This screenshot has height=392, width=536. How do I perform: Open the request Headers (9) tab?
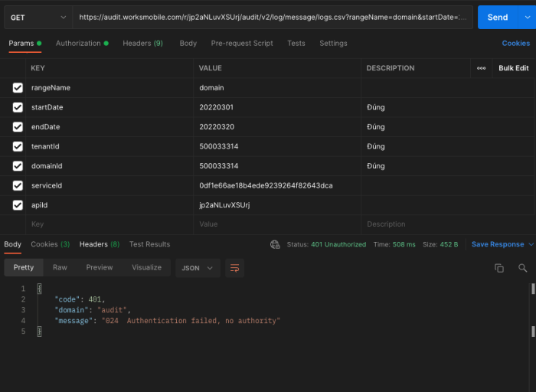143,44
